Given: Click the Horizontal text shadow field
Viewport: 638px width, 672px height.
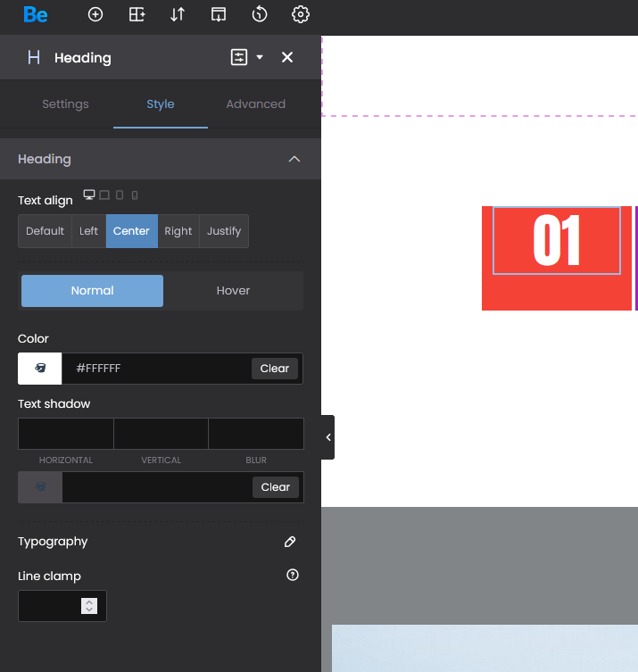Looking at the screenshot, I should click(65, 434).
